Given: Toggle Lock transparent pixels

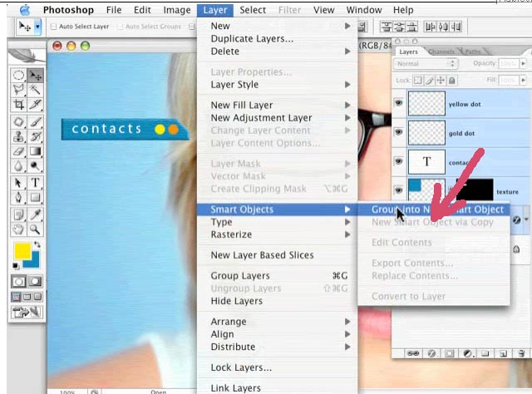Looking at the screenshot, I should point(418,81).
